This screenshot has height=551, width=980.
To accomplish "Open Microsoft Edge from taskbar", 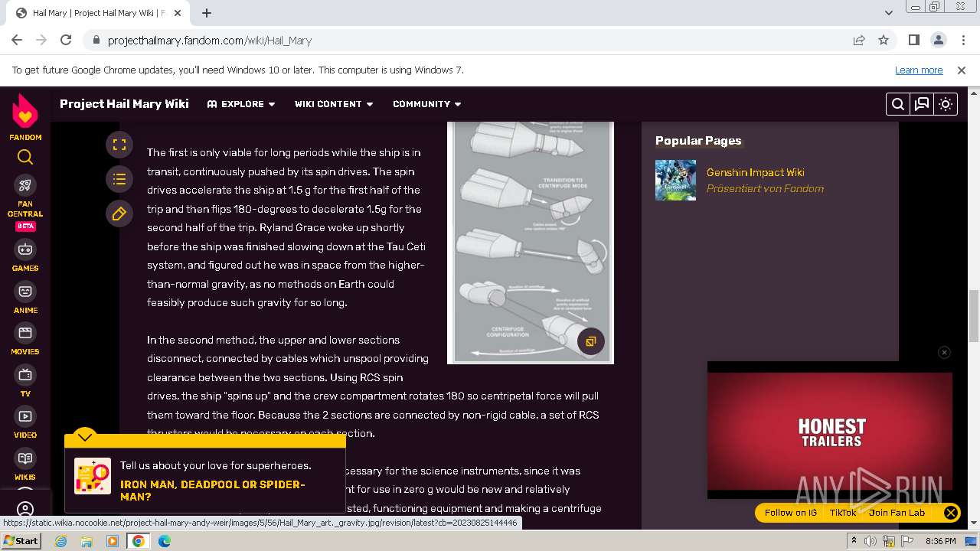I will tap(165, 541).
